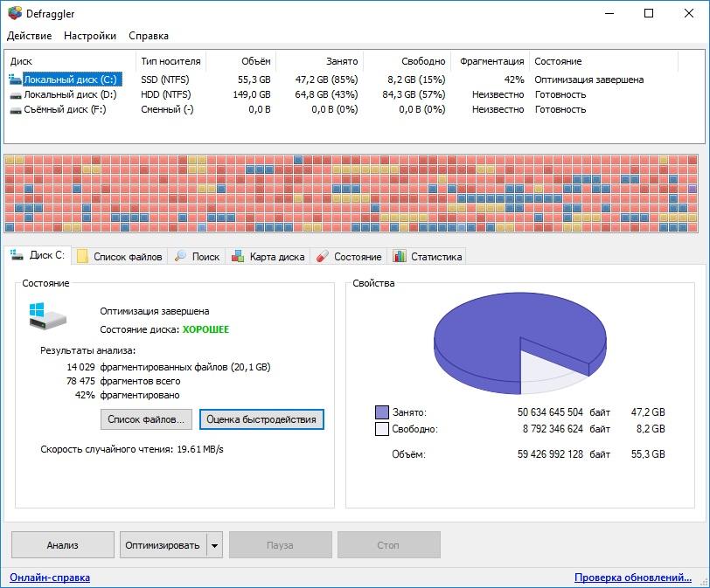The image size is (710, 588).
Task: Open the Справка menu
Action: [x=149, y=36]
